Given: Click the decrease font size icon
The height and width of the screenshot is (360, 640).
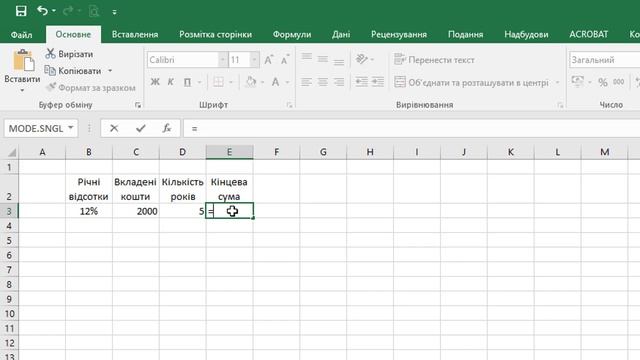Looking at the screenshot, I should [x=285, y=60].
